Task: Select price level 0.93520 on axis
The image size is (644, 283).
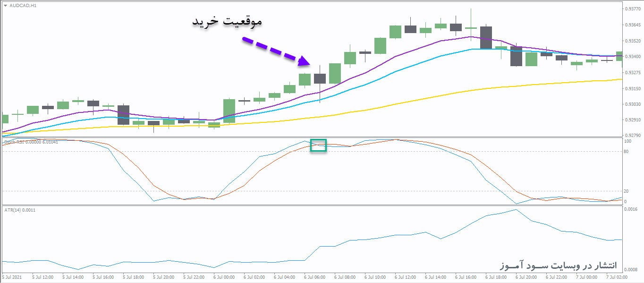Action: [x=632, y=41]
